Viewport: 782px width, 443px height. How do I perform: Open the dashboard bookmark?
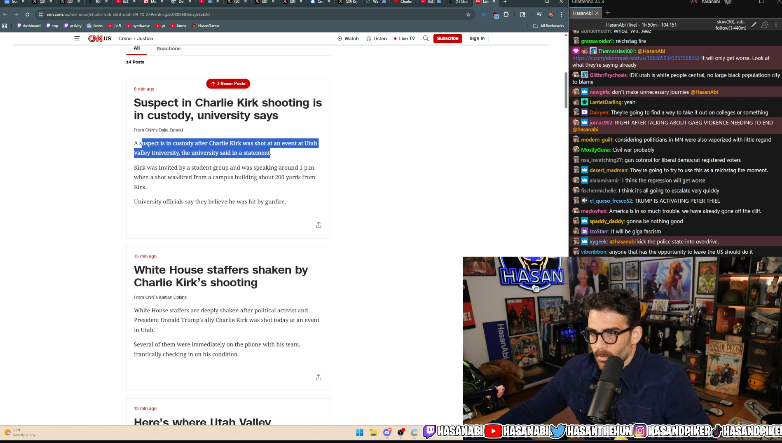[29, 25]
